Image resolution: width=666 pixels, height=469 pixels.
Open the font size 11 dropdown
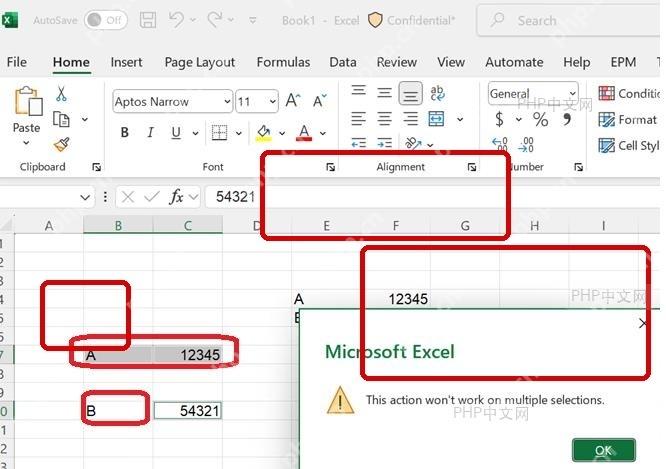(272, 102)
